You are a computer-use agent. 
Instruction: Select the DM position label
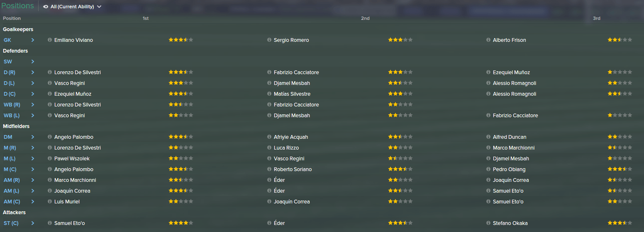(7, 137)
